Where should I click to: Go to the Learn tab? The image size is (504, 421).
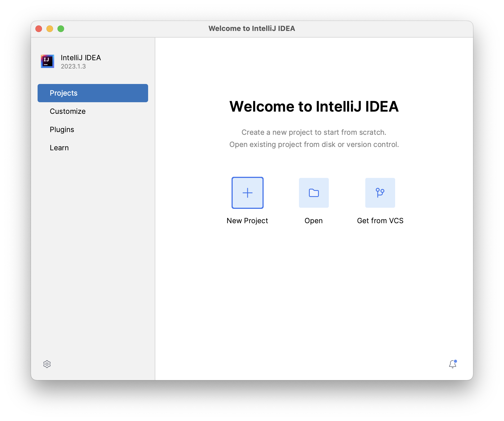click(x=59, y=148)
